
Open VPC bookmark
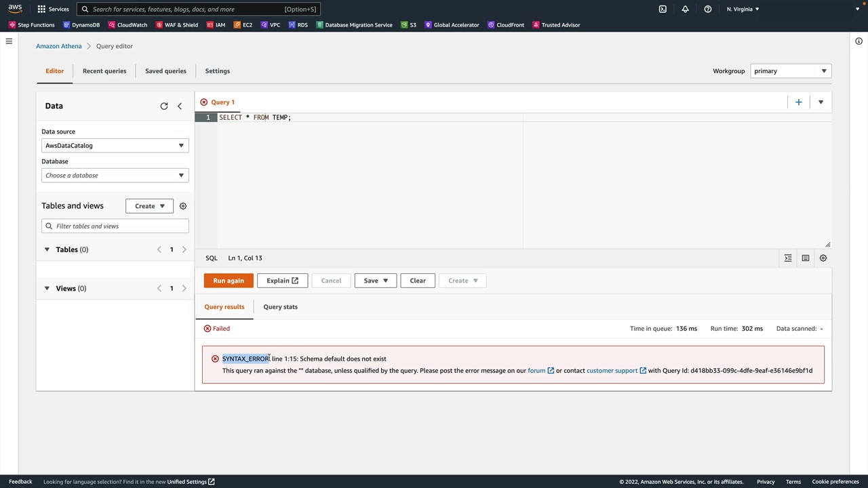(271, 25)
